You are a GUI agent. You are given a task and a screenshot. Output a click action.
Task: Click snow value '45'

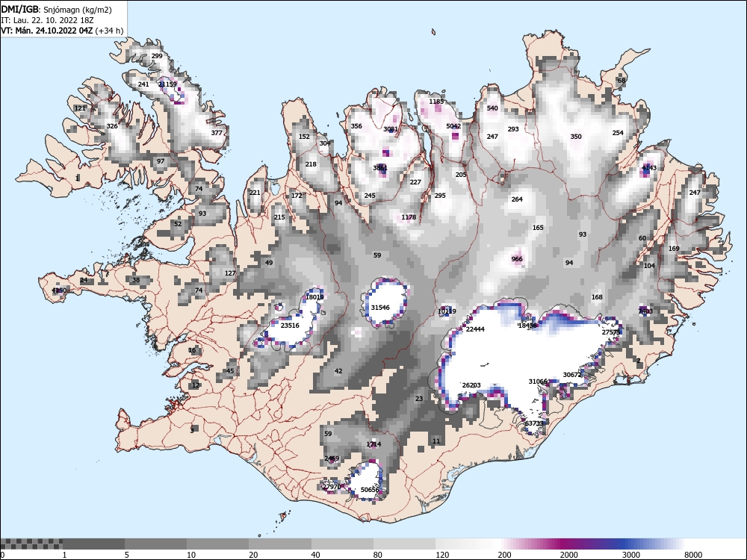pos(230,371)
